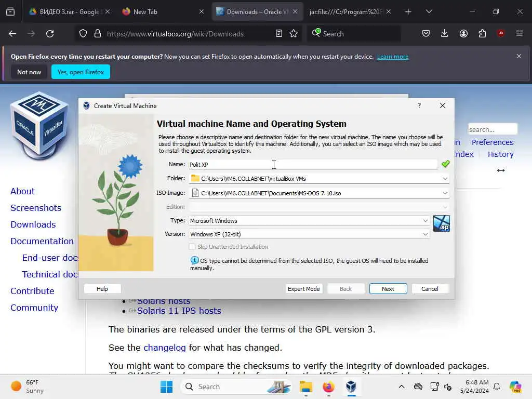
Task: Show hidden system tray icons
Action: 402,387
